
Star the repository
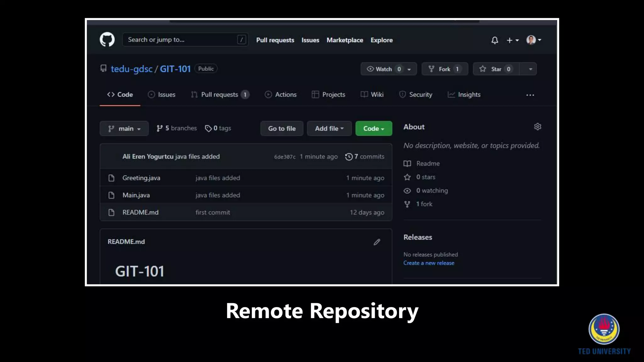coord(496,69)
